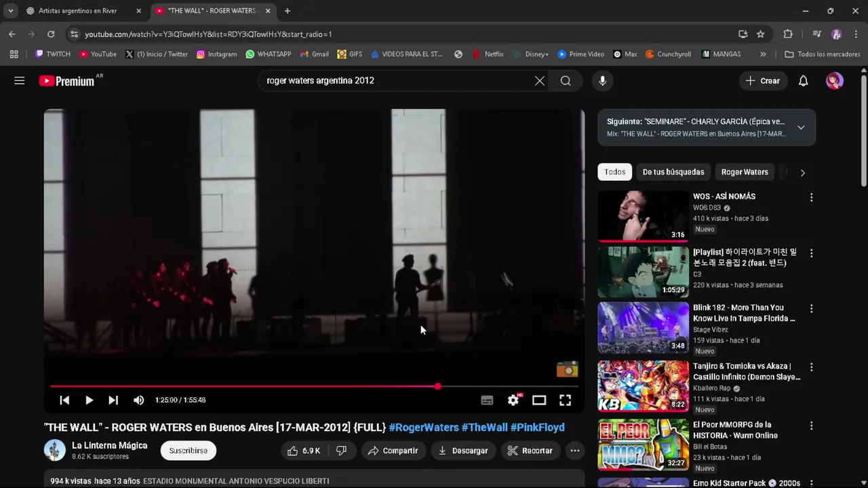Viewport: 868px width, 488px height.
Task: Play the paused video
Action: pyautogui.click(x=89, y=400)
